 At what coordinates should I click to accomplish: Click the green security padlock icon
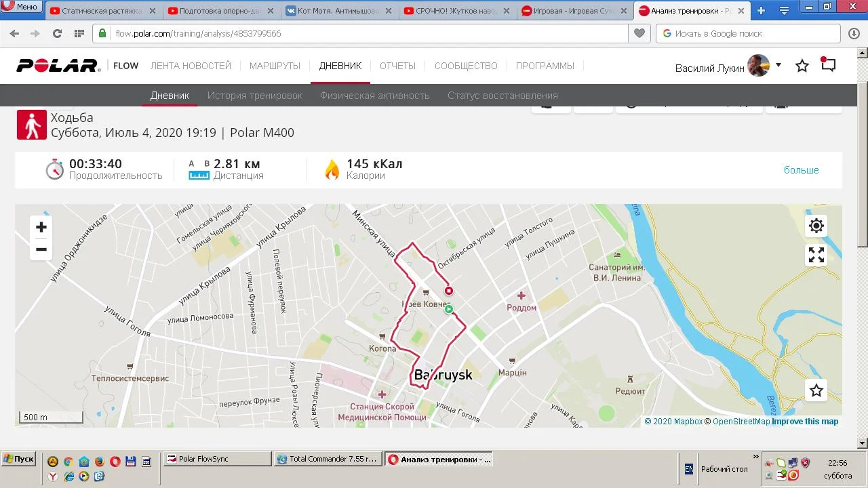pos(102,33)
